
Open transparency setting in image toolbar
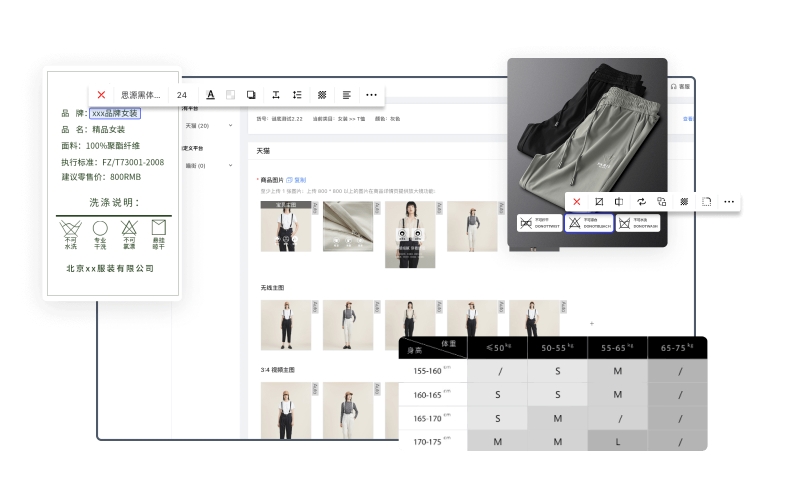(x=684, y=202)
